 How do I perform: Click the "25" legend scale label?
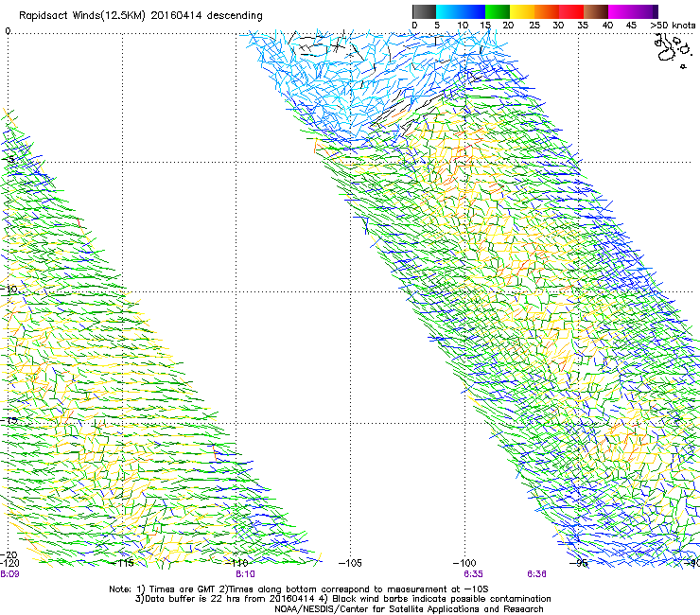tap(534, 25)
